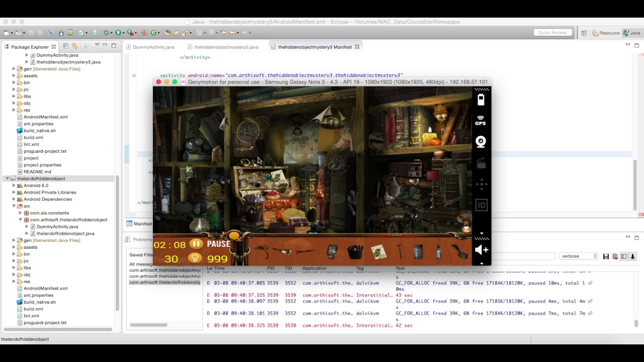Screen dimensions: 644x362
Task: Click the New Java Class icon
Action: coord(153,33)
